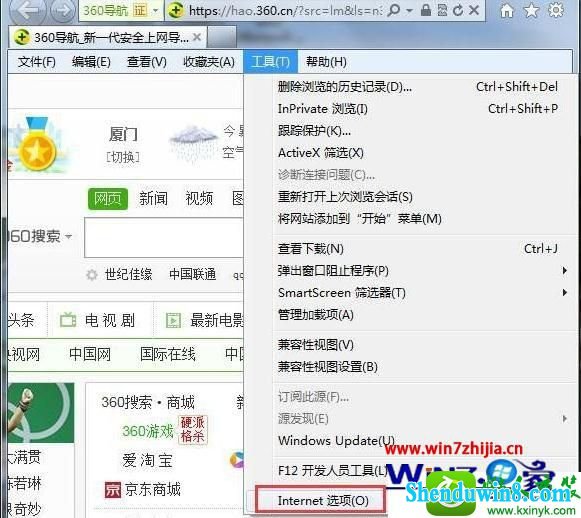Viewport: 581px width, 518px height.
Task: Open the 查看(V) menu
Action: [x=147, y=62]
